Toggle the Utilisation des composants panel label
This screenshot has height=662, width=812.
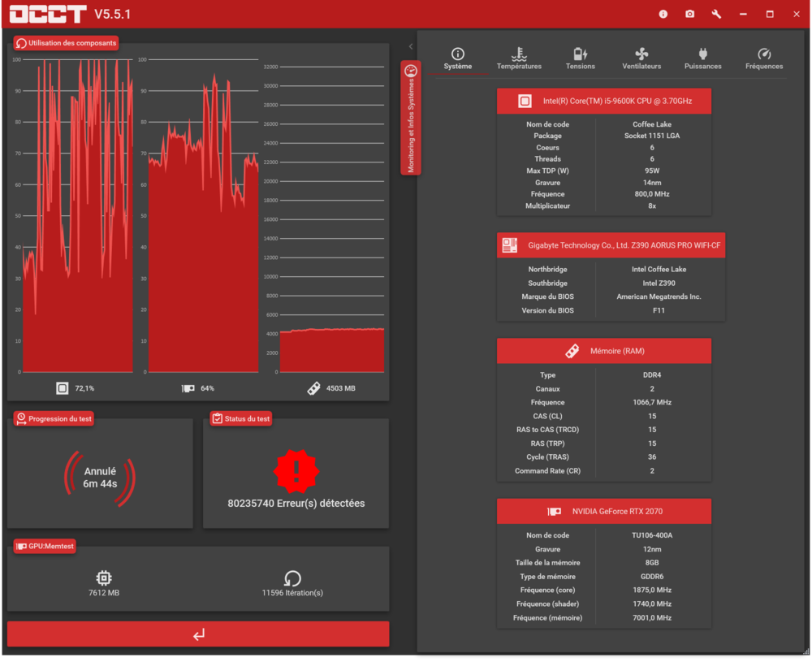coord(65,41)
